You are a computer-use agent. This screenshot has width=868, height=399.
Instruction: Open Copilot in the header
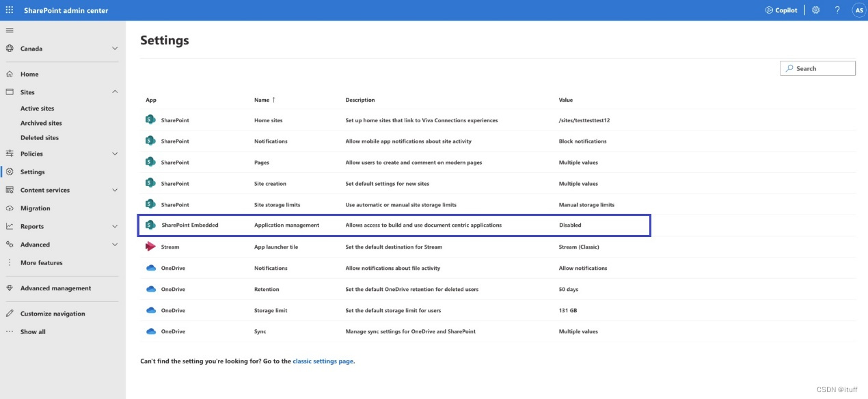(781, 10)
